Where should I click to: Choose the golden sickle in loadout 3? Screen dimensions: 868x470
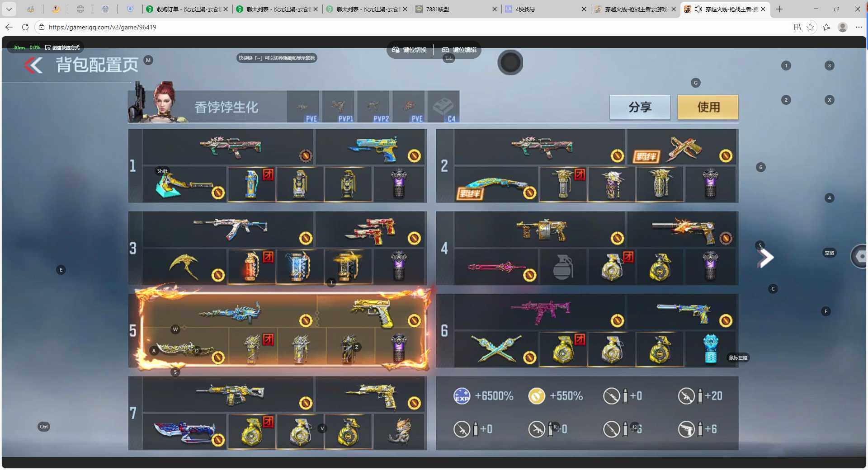pos(184,267)
